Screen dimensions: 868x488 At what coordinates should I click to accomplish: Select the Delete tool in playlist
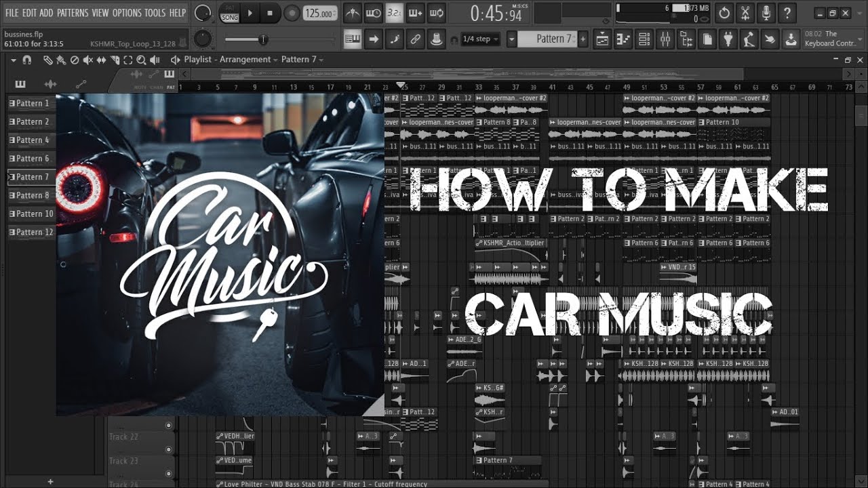click(x=74, y=60)
